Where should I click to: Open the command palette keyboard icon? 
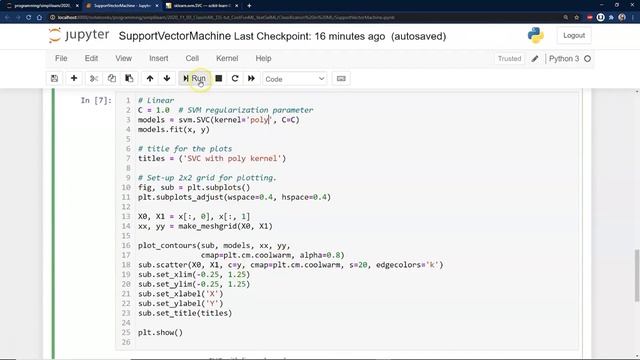pyautogui.click(x=341, y=78)
